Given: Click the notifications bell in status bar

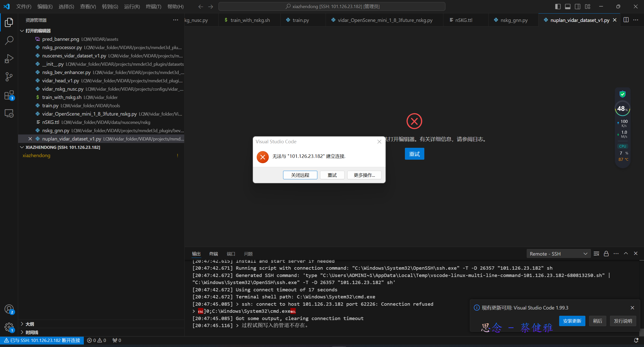Looking at the screenshot, I should click(636, 340).
